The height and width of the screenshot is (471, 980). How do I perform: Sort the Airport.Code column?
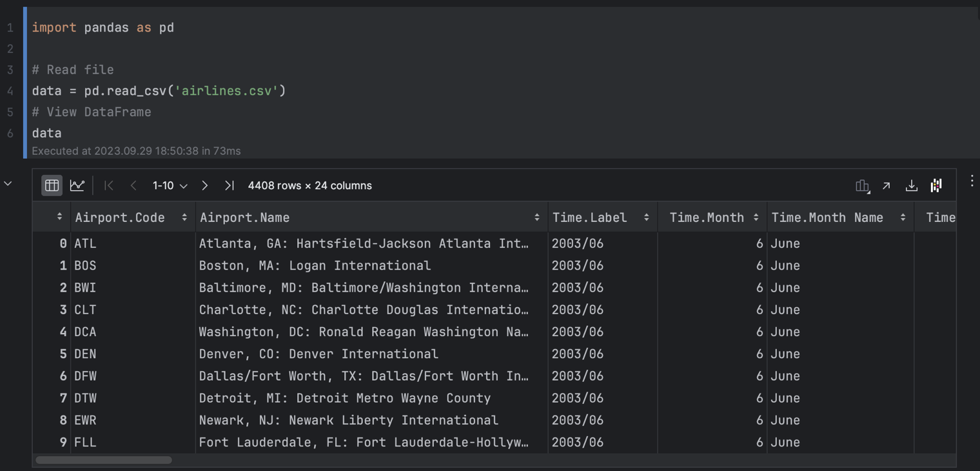pos(184,217)
